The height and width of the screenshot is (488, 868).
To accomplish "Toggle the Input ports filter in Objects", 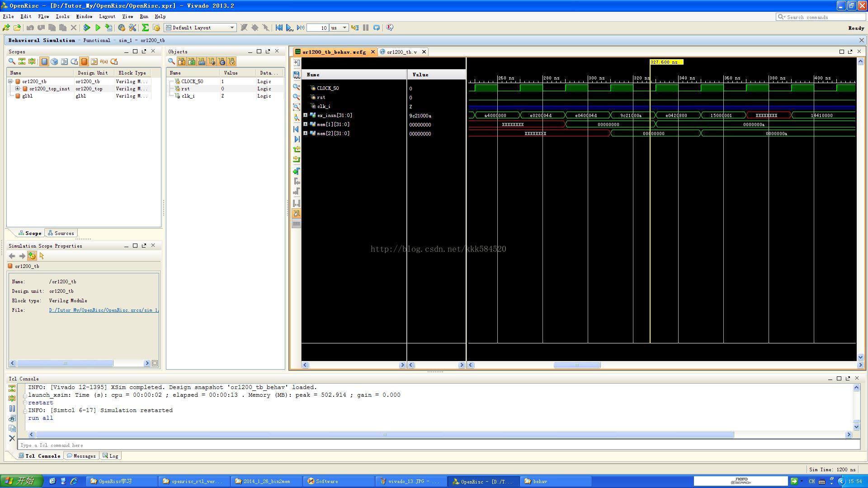I will point(182,61).
